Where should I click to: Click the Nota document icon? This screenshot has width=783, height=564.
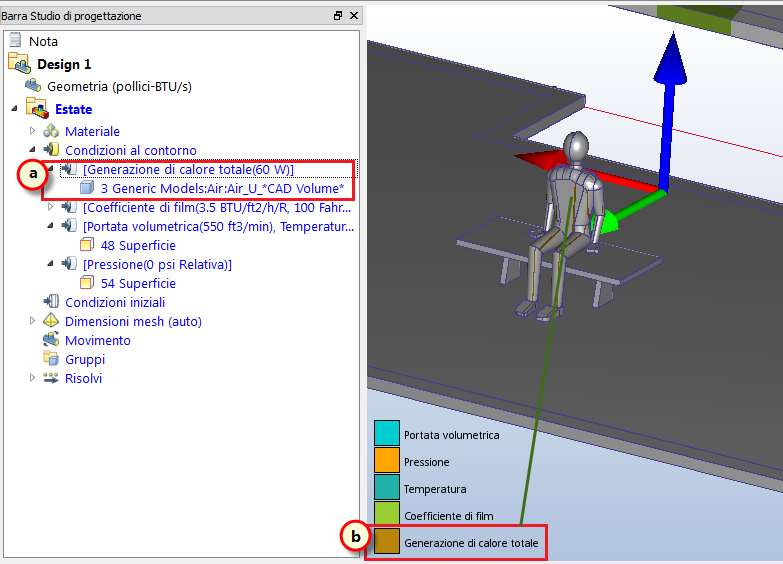15,40
